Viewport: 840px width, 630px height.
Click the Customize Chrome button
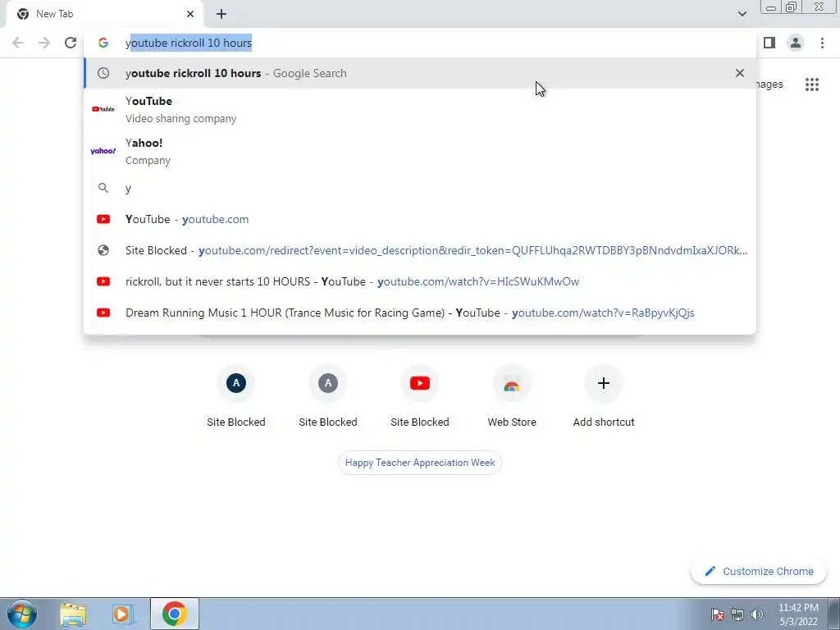tap(759, 571)
